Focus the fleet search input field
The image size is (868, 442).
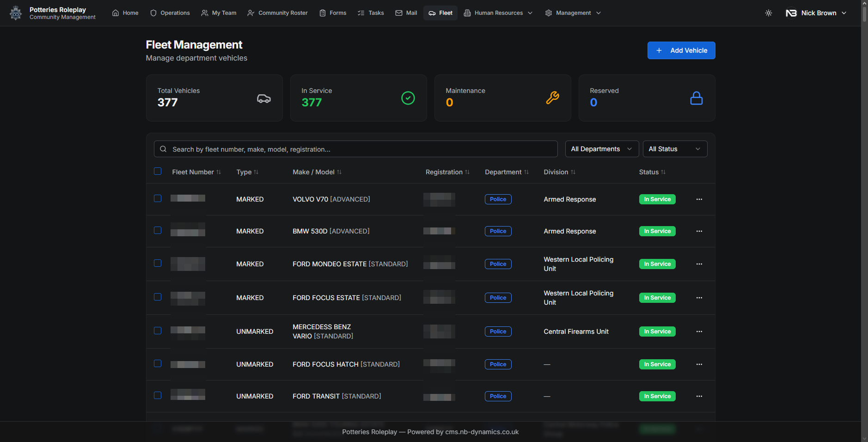(x=356, y=149)
